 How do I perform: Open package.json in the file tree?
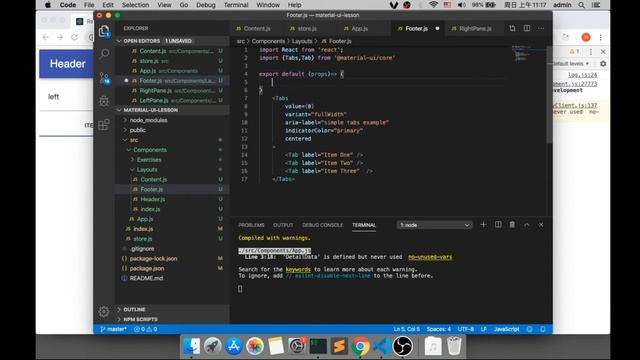click(x=147, y=268)
